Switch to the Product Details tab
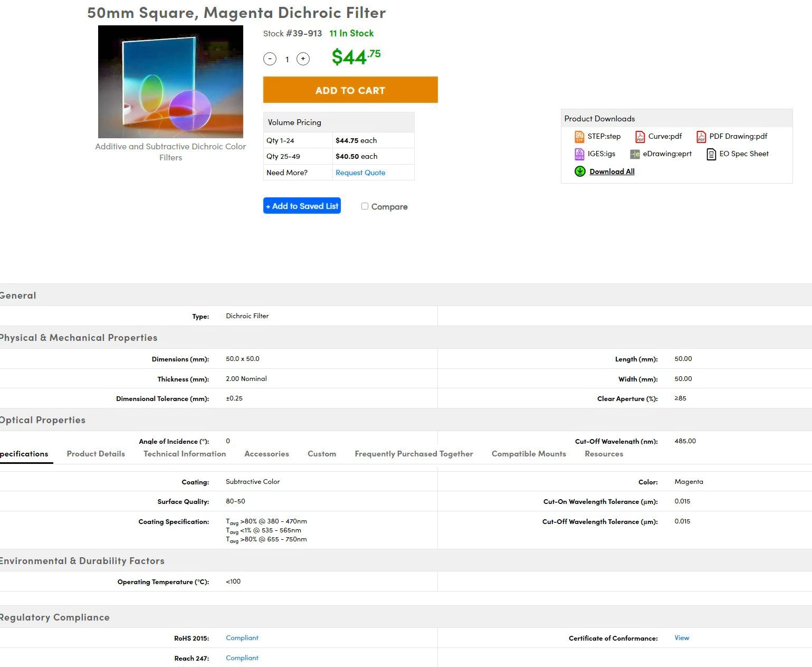The width and height of the screenshot is (812, 667). click(x=95, y=454)
